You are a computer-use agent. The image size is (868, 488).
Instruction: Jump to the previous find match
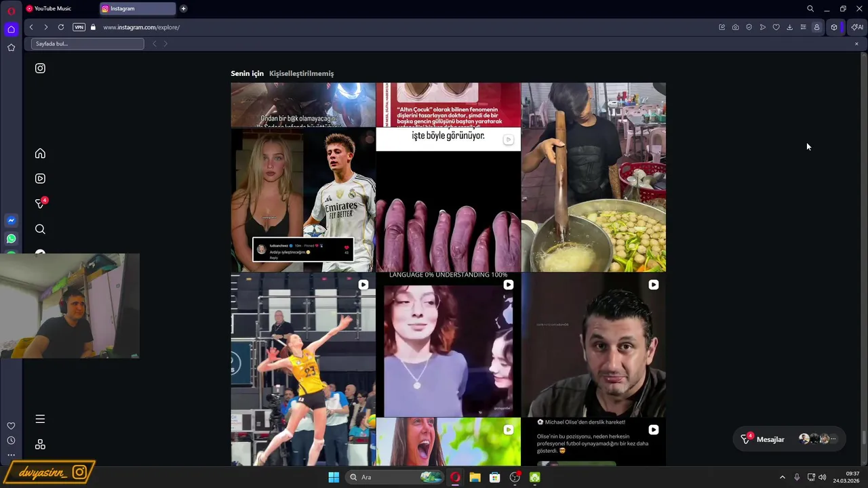pos(155,44)
